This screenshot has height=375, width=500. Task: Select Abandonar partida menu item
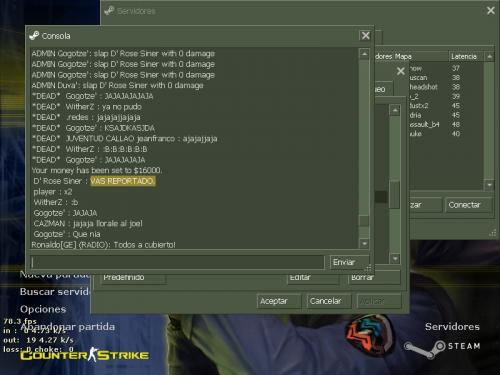coord(68,327)
